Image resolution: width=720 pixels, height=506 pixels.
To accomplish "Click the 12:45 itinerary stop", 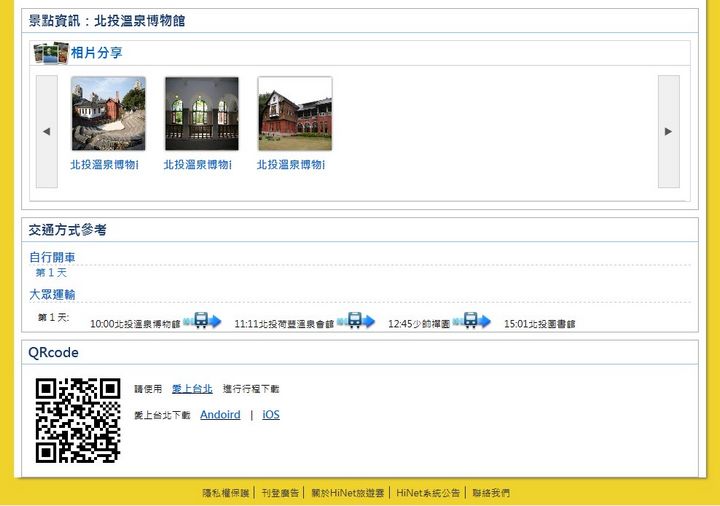I will point(419,324).
